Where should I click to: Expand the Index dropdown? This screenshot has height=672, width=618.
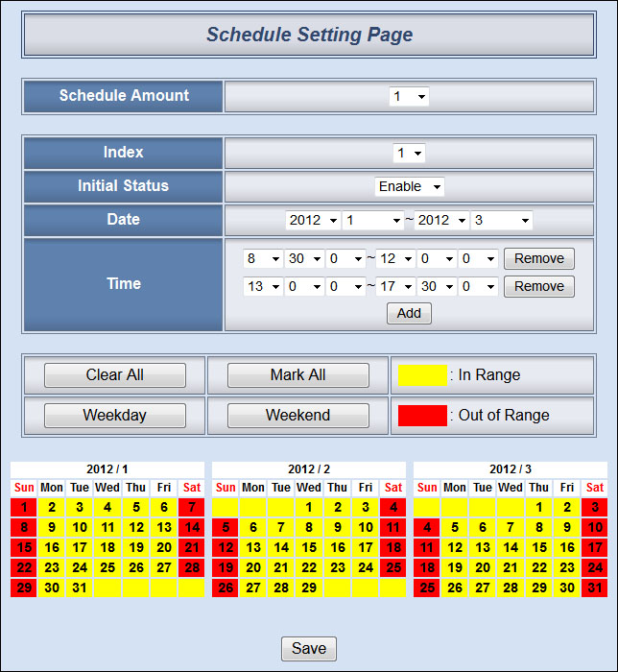[409, 154]
